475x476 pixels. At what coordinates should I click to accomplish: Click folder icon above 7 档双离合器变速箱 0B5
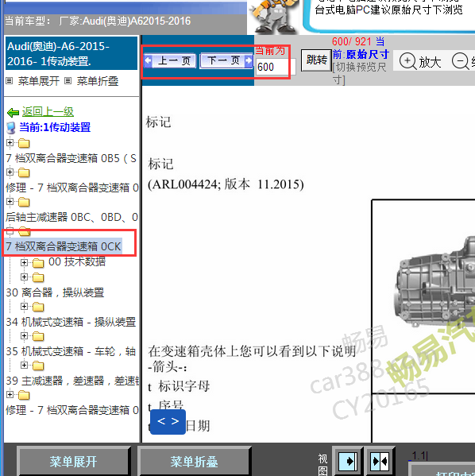click(x=24, y=143)
